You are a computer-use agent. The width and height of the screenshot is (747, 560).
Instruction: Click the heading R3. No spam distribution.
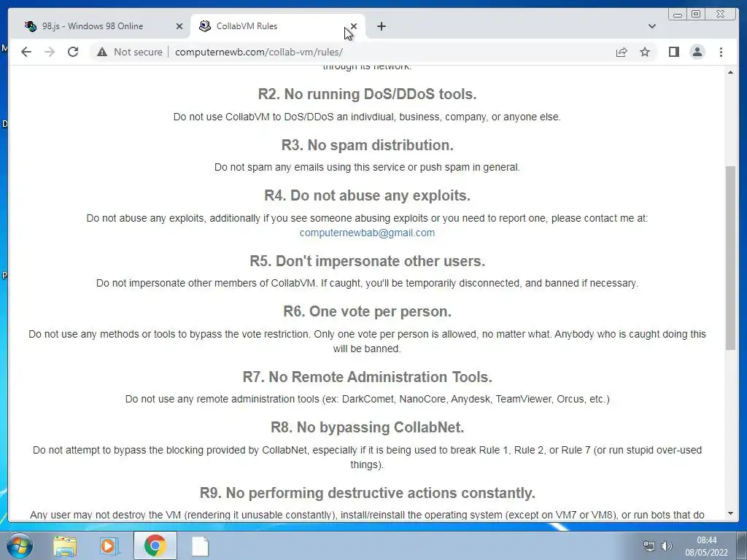tap(367, 145)
